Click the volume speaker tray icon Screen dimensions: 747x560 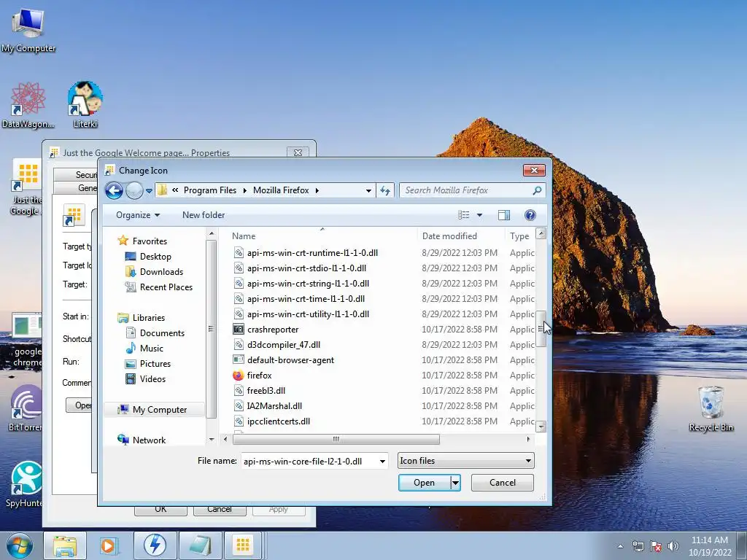click(673, 546)
